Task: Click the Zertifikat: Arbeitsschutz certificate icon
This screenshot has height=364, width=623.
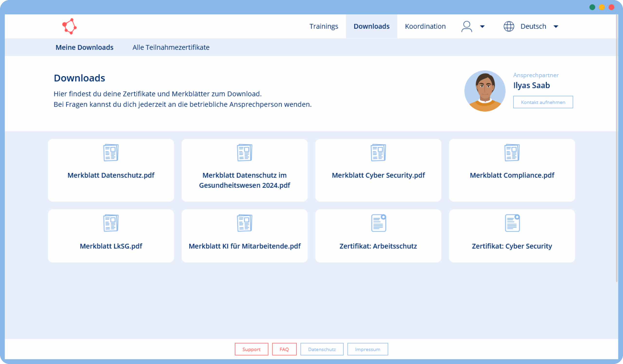Action: coord(378,223)
